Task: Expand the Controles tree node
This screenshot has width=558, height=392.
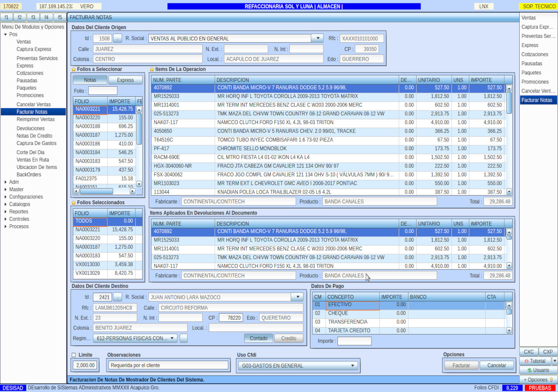Action: (5, 219)
